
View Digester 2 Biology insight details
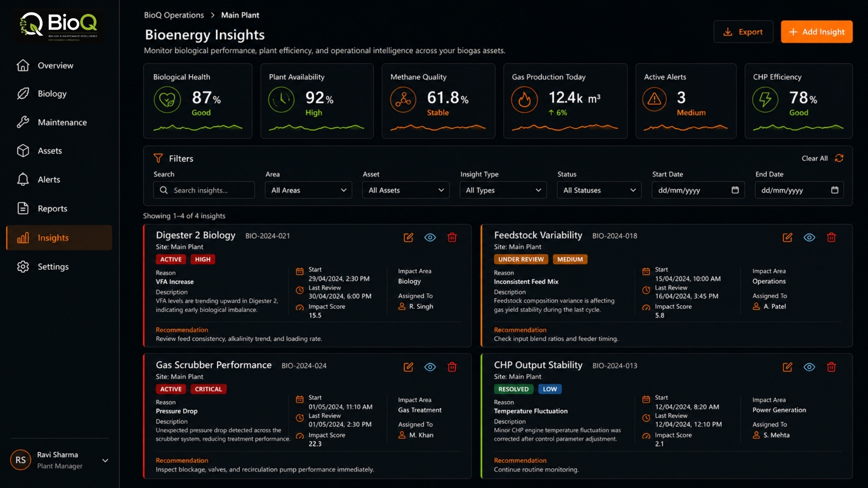click(x=430, y=238)
